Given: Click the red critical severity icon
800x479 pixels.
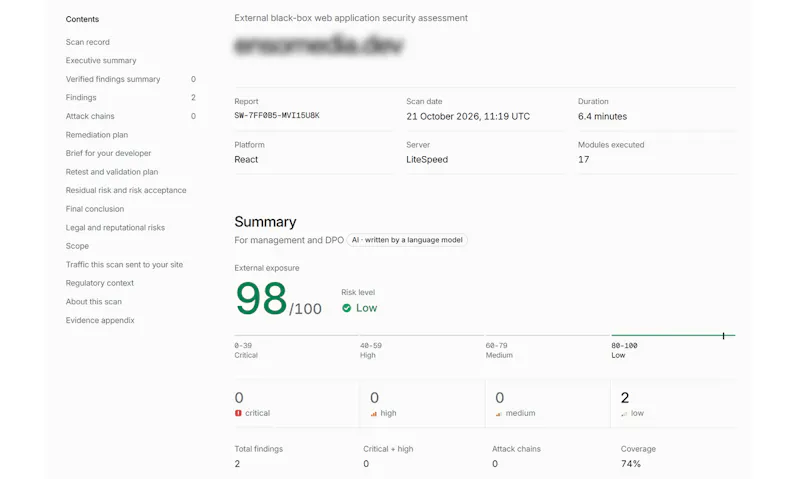Looking at the screenshot, I should click(x=238, y=413).
